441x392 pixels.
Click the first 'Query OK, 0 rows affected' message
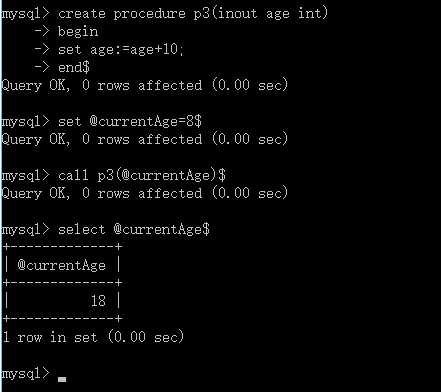coord(145,86)
